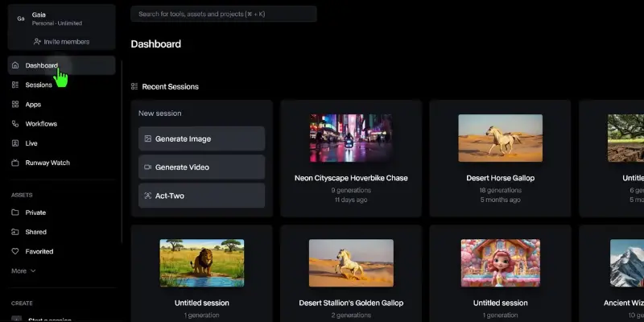The image size is (644, 322).
Task: Click the Generate Video camera icon
Action: (x=148, y=167)
